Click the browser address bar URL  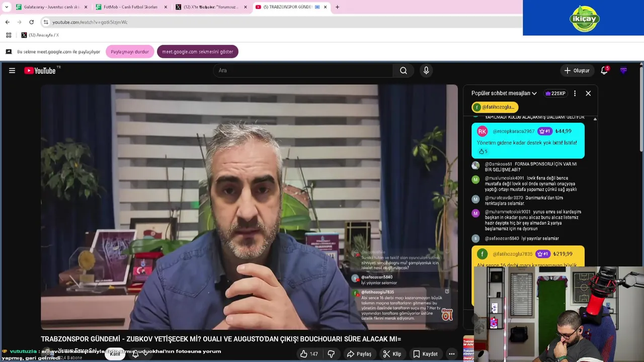click(x=90, y=22)
